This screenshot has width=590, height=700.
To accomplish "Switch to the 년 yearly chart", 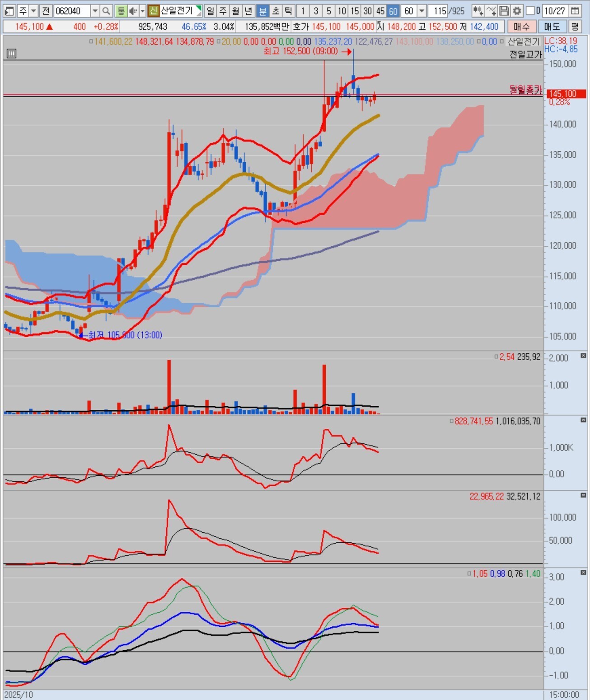I will click(x=248, y=10).
